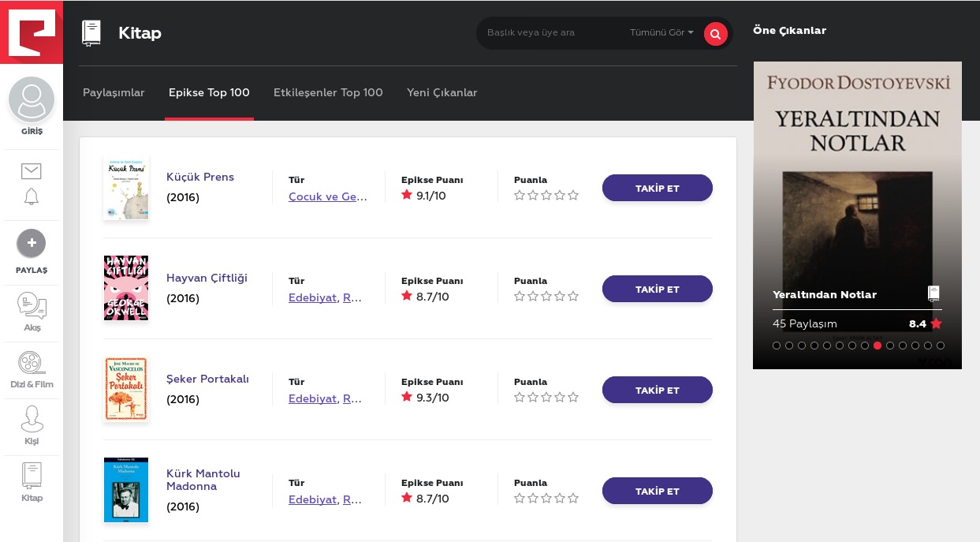This screenshot has height=542, width=980.
Task: Select seventh carousel dot in Öne Çıkanlar
Action: coord(852,346)
